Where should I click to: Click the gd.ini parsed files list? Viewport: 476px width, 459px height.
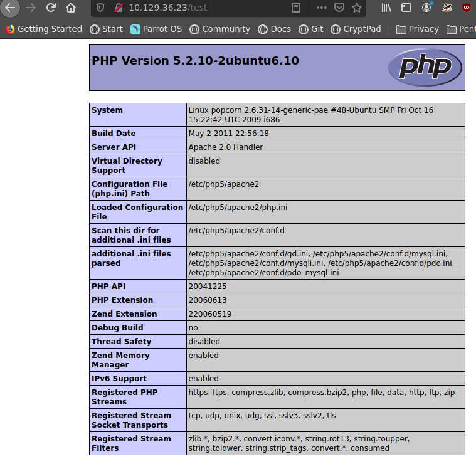click(x=321, y=263)
